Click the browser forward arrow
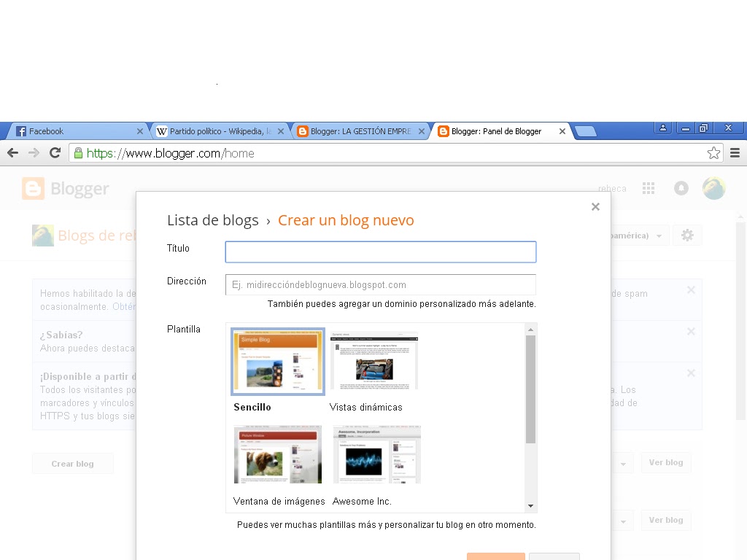 coord(34,153)
